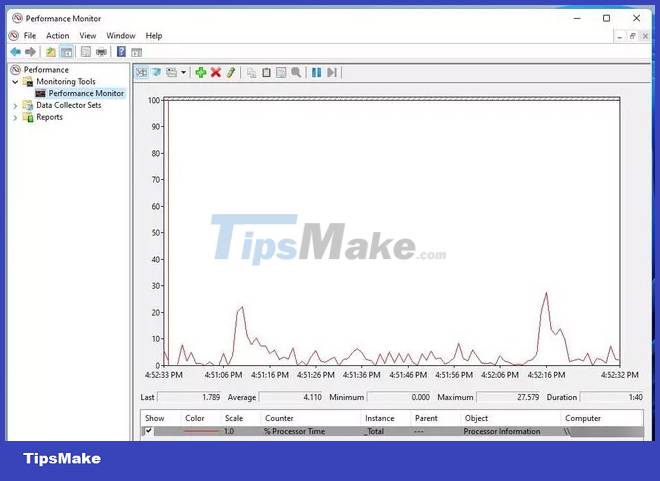Click the Scale column header
Image resolution: width=660 pixels, height=481 pixels.
pyautogui.click(x=234, y=418)
